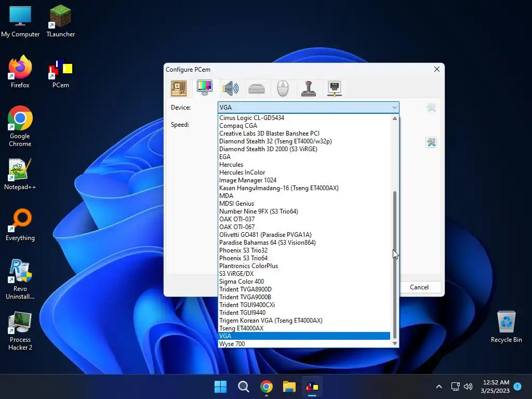Choose Sigma Color 400
Screen dimensions: 532x399
point(304,282)
